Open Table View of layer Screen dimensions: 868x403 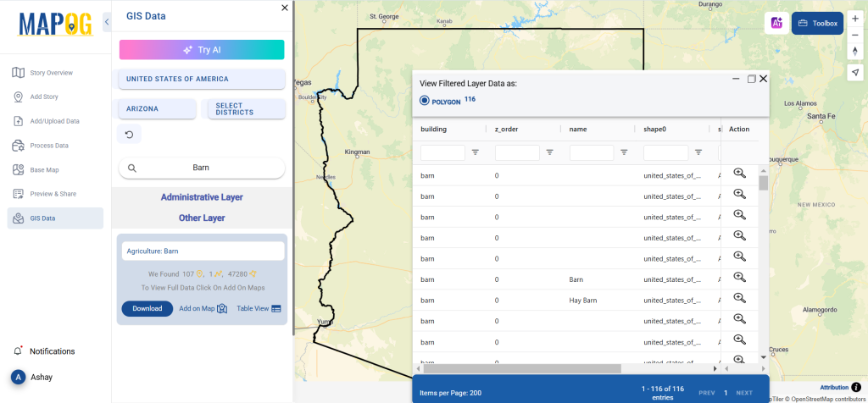point(259,308)
